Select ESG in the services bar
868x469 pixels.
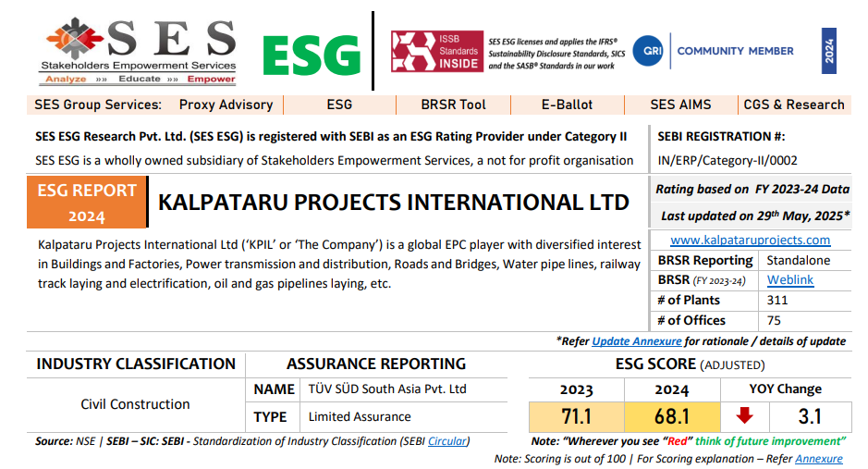tap(339, 105)
